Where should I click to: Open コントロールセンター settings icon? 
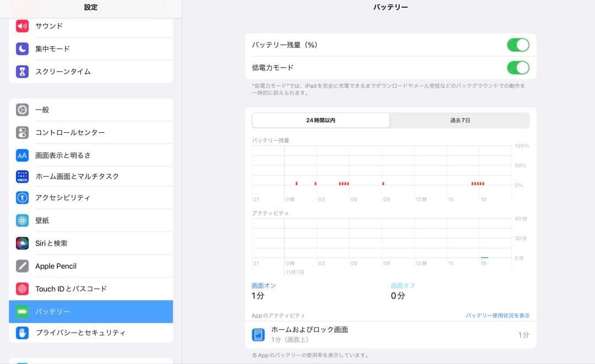click(x=22, y=132)
